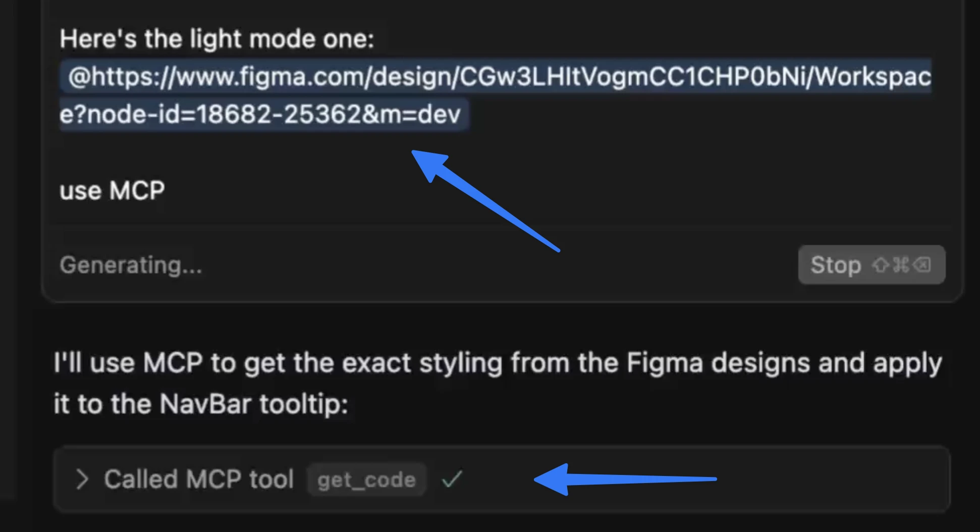Expand the Called MCP tool chevron
The image size is (980, 532).
82,479
